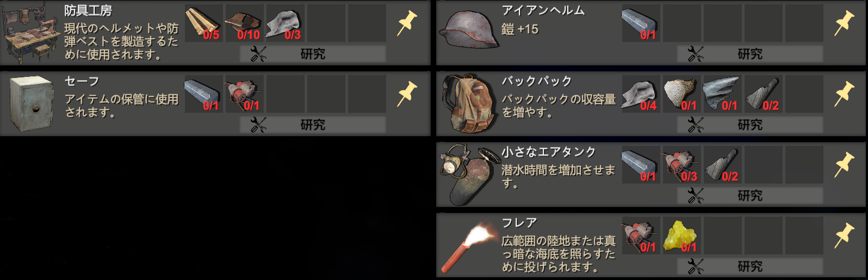This screenshot has height=280, width=868.
Task: Pin the バックパック recipe
Action: coord(844,94)
